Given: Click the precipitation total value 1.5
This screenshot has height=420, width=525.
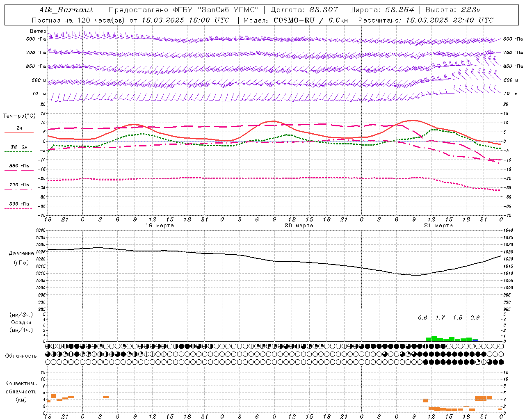Looking at the screenshot, I should coord(457,317).
